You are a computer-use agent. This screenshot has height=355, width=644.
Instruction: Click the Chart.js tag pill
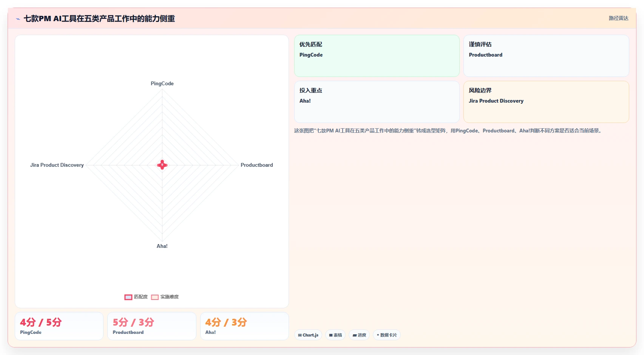(x=308, y=335)
